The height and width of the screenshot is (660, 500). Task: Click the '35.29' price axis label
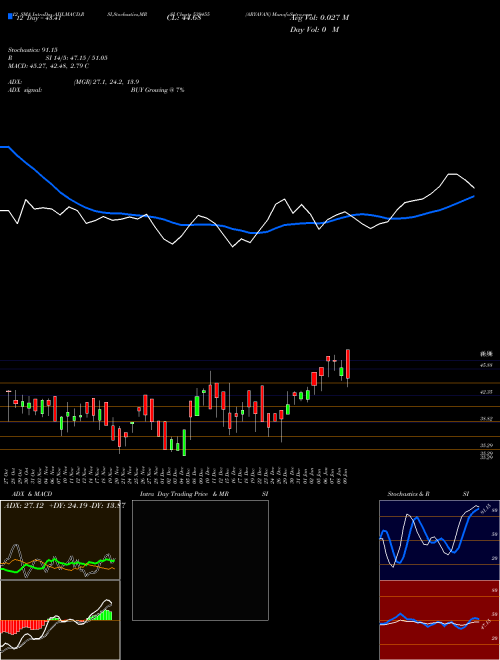(x=487, y=445)
